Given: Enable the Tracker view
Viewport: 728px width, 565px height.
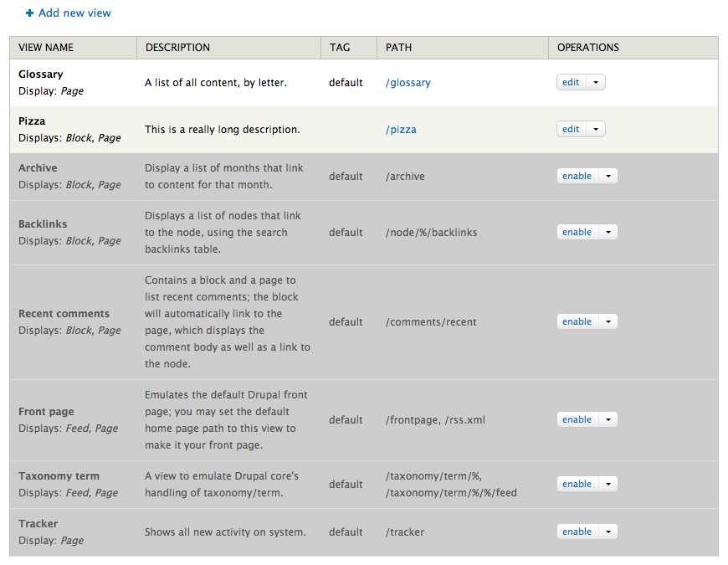Looking at the screenshot, I should point(577,532).
